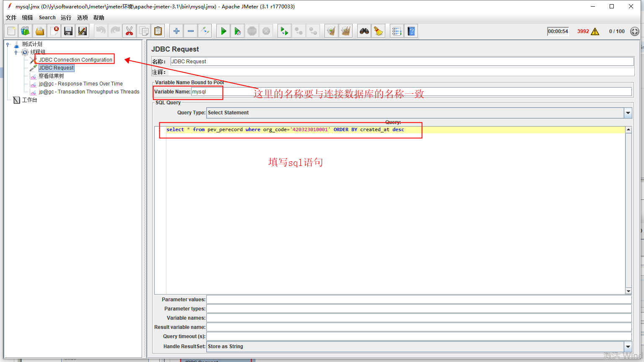The height and width of the screenshot is (362, 644).
Task: Collapse all tree nodes with minus icon
Action: pos(191,31)
